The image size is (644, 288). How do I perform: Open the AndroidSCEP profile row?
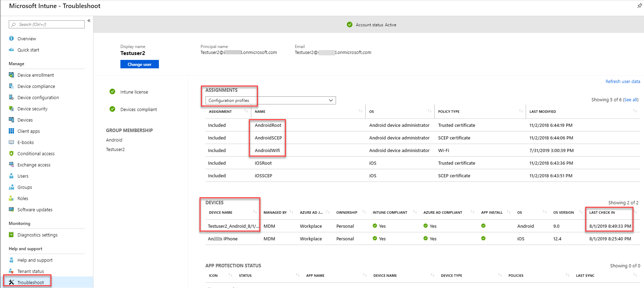tap(422, 138)
